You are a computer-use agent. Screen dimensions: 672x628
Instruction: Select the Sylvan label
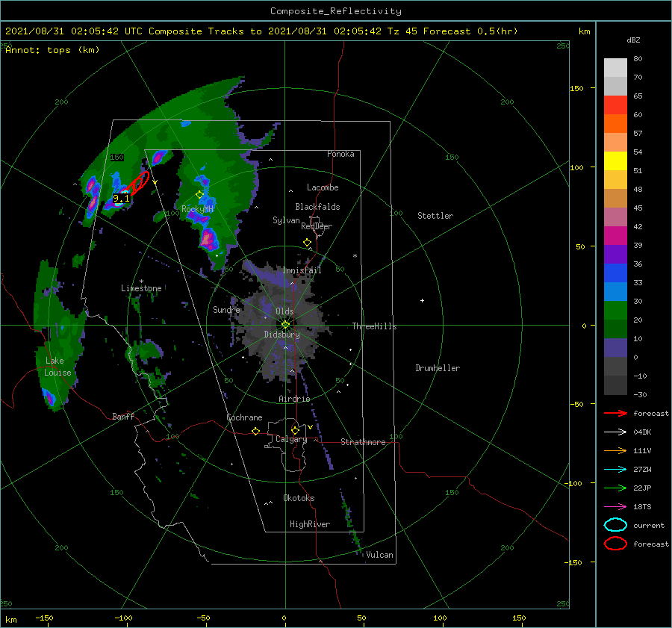(286, 220)
